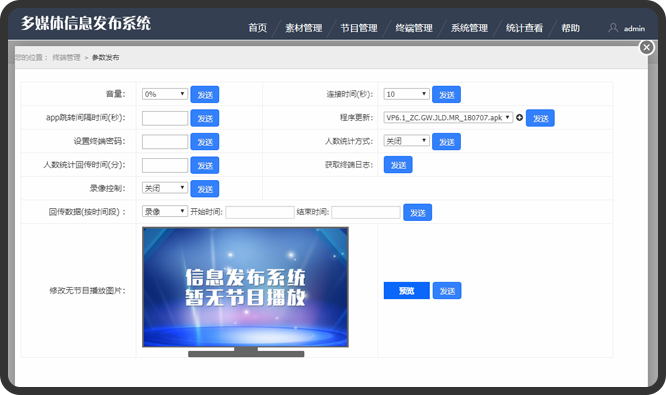Open the 回传数据 type dropdown

click(x=165, y=211)
